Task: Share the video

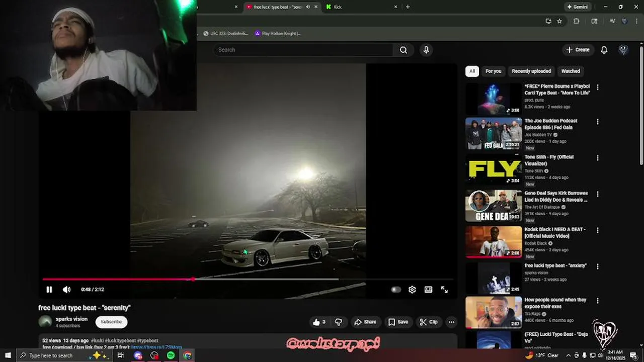Action: 365,322
